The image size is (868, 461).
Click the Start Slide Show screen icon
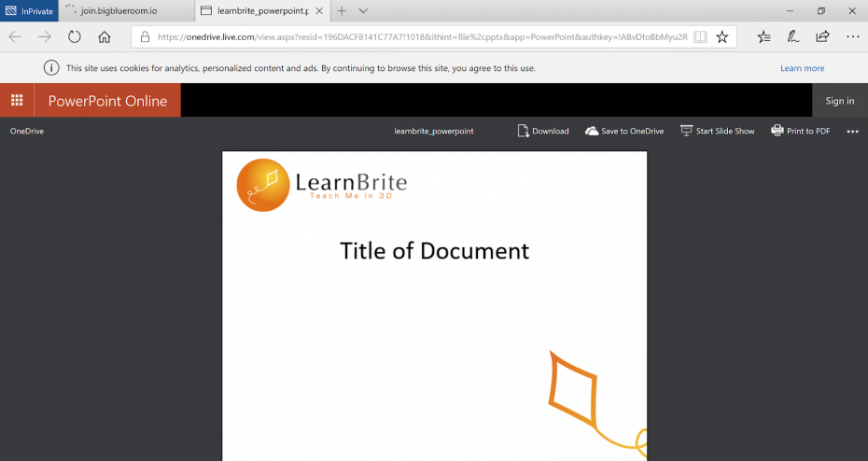pyautogui.click(x=686, y=132)
